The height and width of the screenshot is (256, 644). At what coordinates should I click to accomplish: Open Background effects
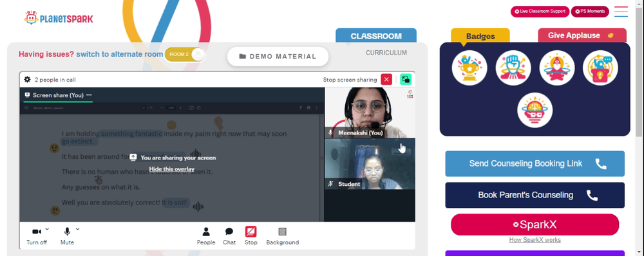coord(283,236)
